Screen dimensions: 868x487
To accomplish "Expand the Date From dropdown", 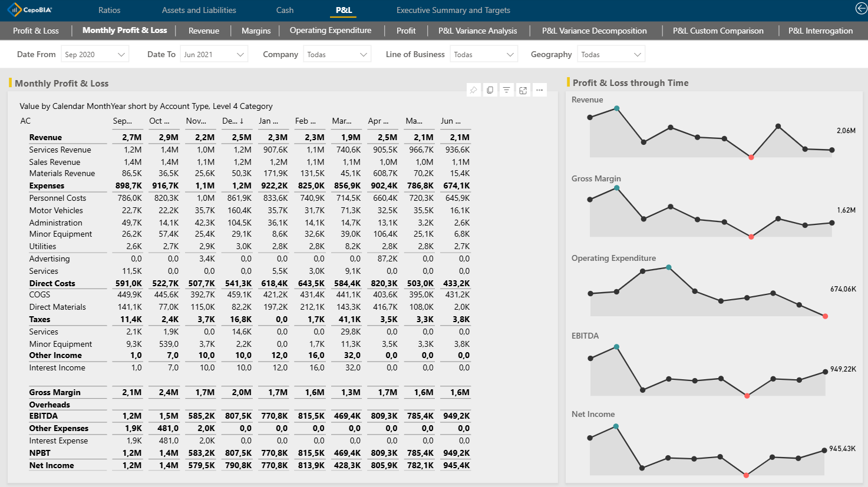I will tap(121, 55).
